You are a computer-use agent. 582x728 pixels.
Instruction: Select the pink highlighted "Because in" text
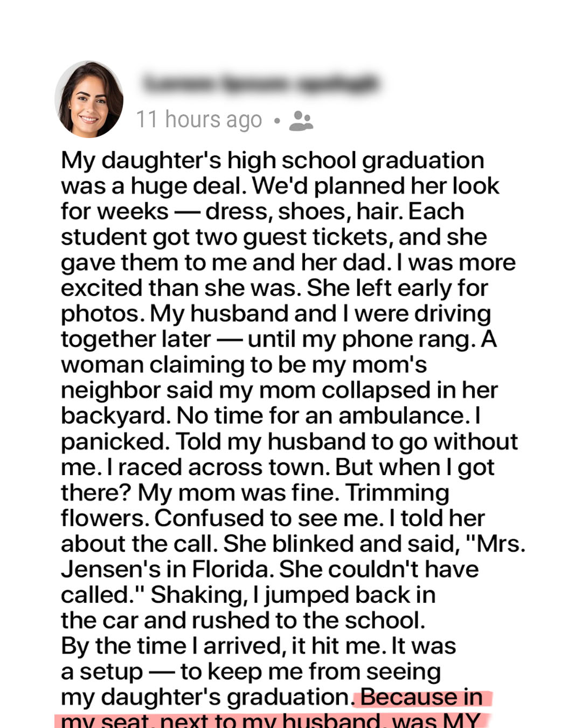tap(421, 697)
